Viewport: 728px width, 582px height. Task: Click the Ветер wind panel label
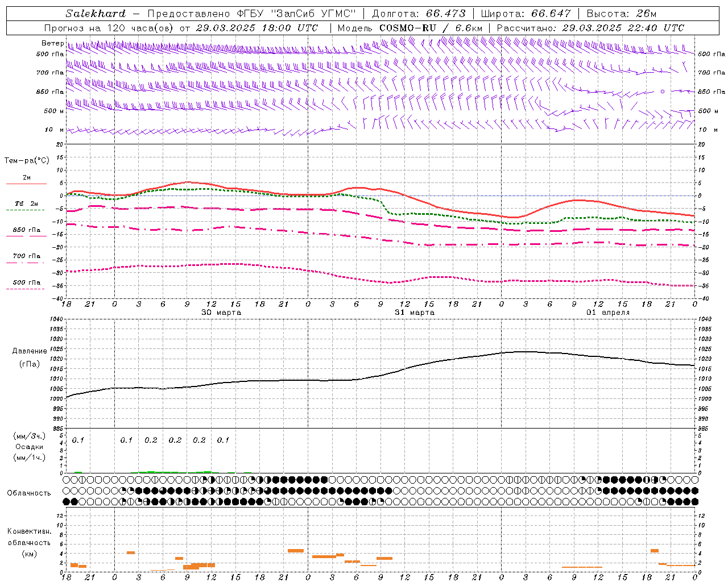coord(52,43)
